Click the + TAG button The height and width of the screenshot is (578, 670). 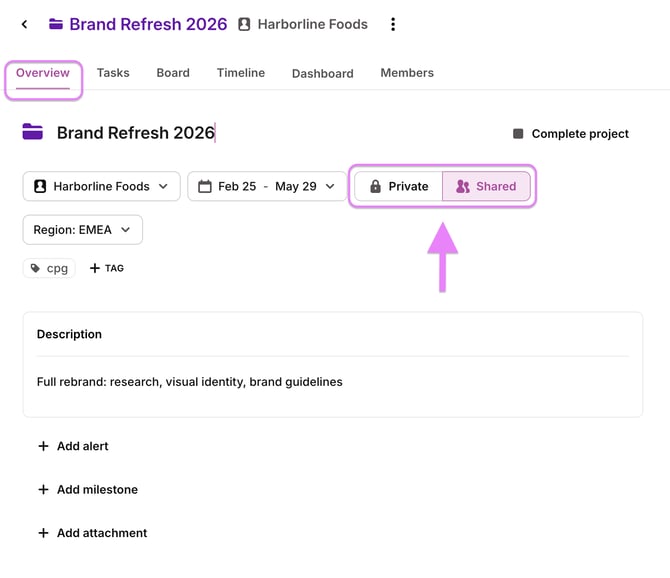click(107, 268)
